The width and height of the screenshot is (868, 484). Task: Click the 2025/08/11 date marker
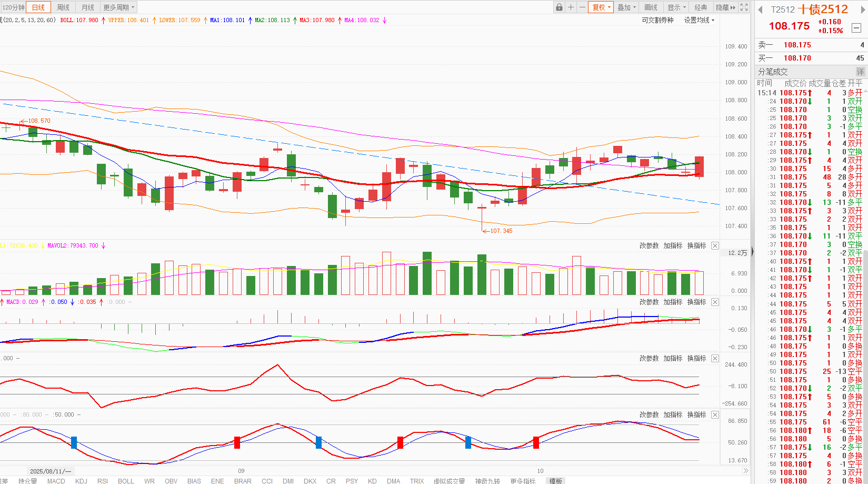pyautogui.click(x=51, y=471)
